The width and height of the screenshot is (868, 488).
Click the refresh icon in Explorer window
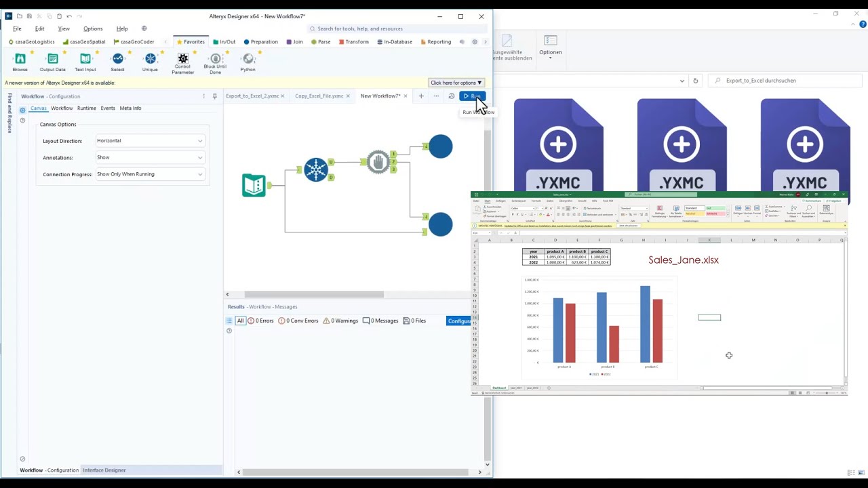click(695, 81)
